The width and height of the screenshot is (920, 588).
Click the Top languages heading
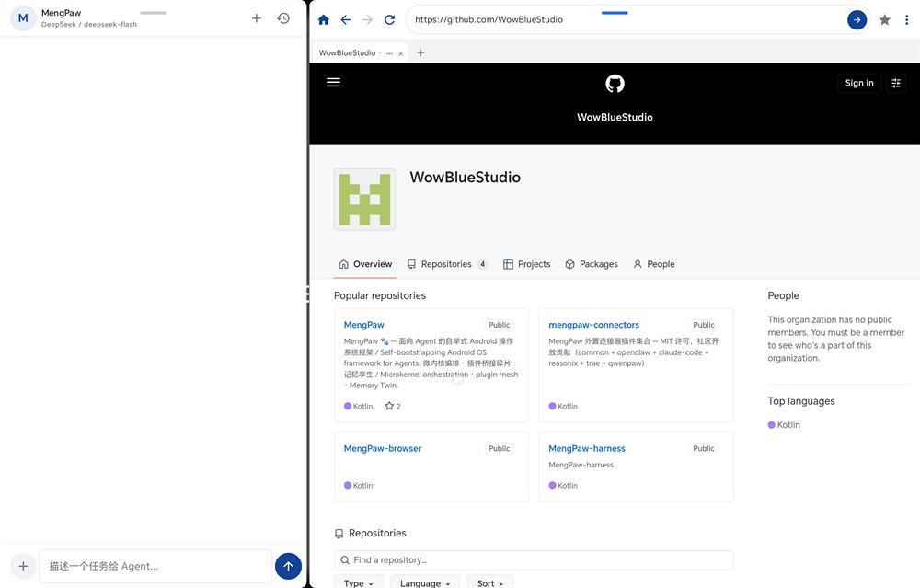(x=801, y=401)
